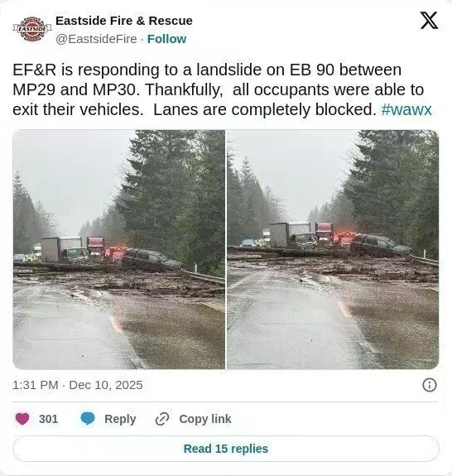
Task: Select the Copy link text
Action: (x=205, y=419)
